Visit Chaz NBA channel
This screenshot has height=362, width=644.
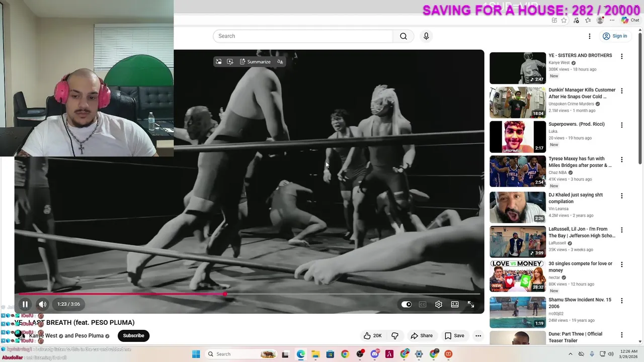pyautogui.click(x=557, y=172)
